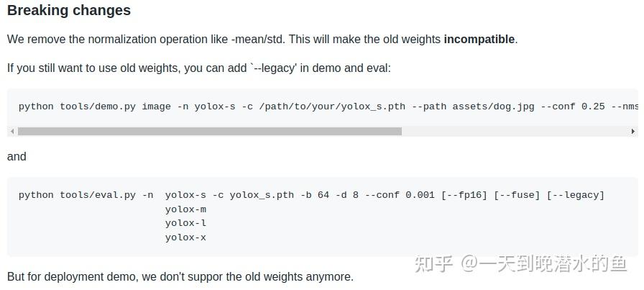Click the "Breaking changes" heading
This screenshot has width=644, height=290.
pyautogui.click(x=69, y=10)
